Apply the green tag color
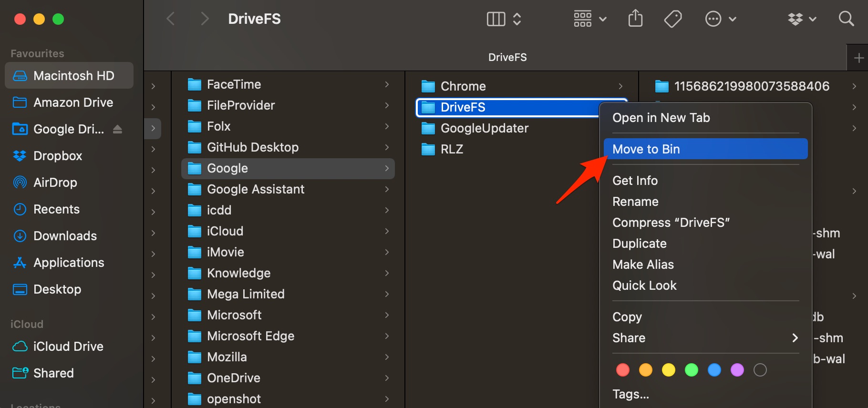This screenshot has width=868, height=408. (x=692, y=370)
